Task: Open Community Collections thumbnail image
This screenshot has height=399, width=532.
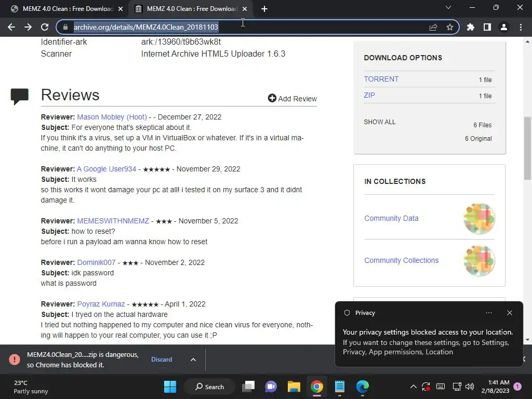Action: [479, 261]
